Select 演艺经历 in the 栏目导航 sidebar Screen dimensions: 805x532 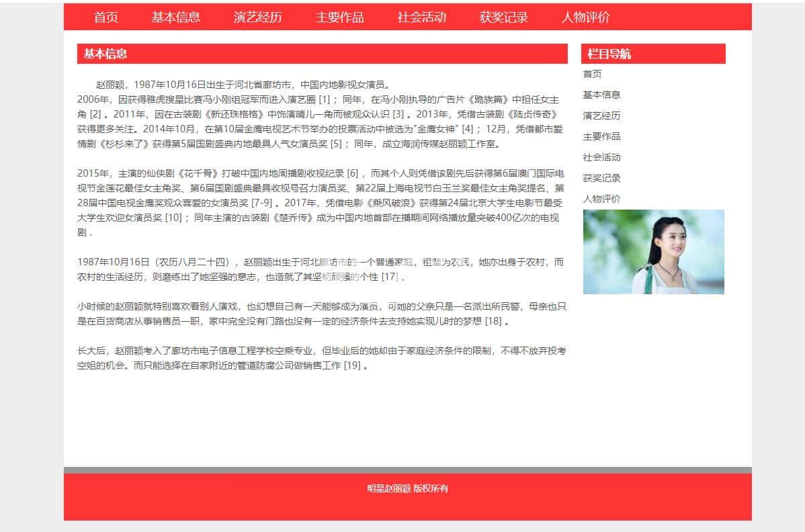pos(601,116)
